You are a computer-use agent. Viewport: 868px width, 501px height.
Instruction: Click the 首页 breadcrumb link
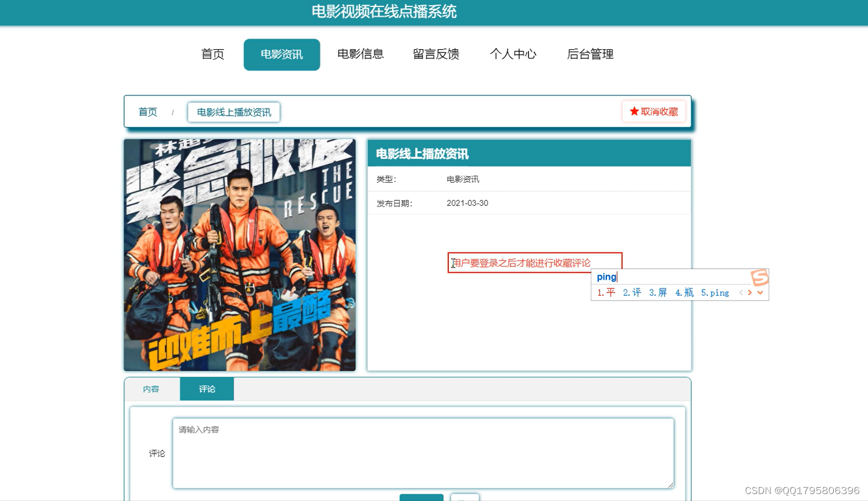[148, 112]
